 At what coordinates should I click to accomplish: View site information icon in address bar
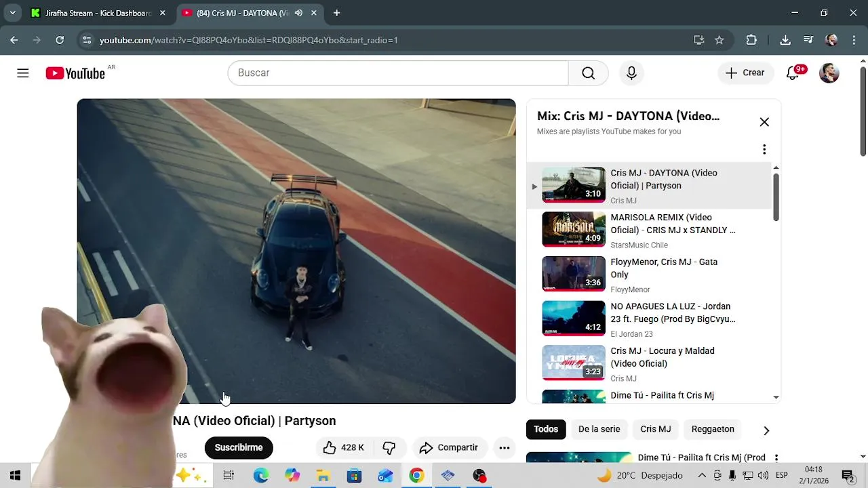87,40
